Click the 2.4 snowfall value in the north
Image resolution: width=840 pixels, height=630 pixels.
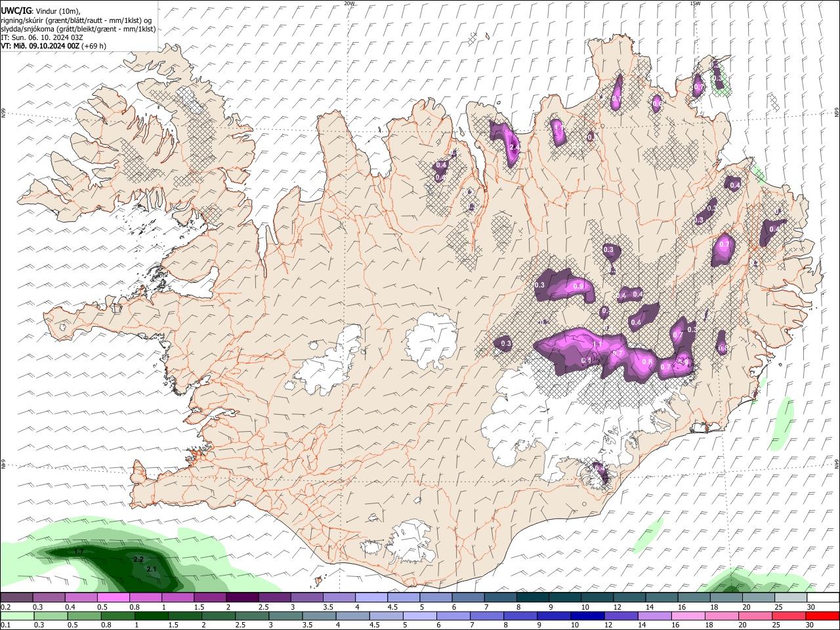coord(514,148)
